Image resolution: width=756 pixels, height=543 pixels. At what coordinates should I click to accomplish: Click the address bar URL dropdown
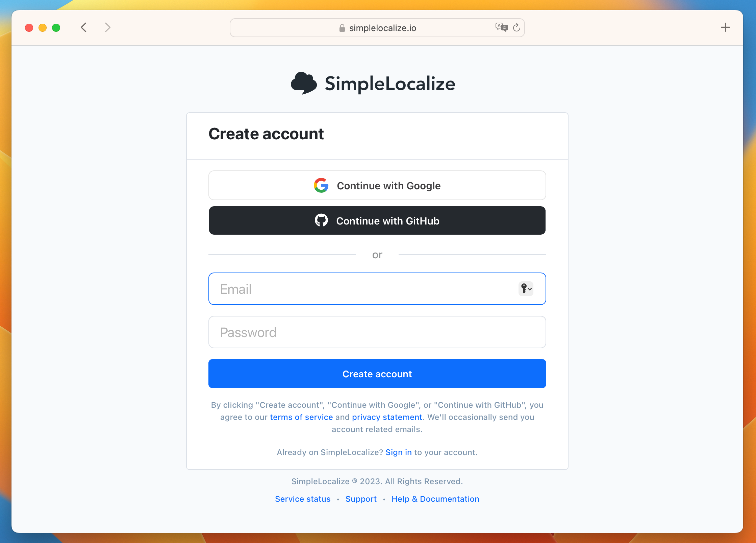(378, 28)
